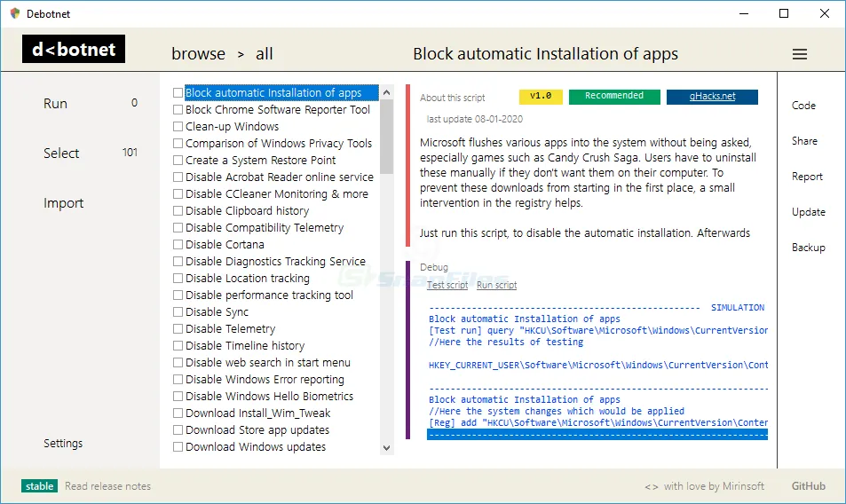
Task: Click Update in the right sidebar
Action: (808, 212)
